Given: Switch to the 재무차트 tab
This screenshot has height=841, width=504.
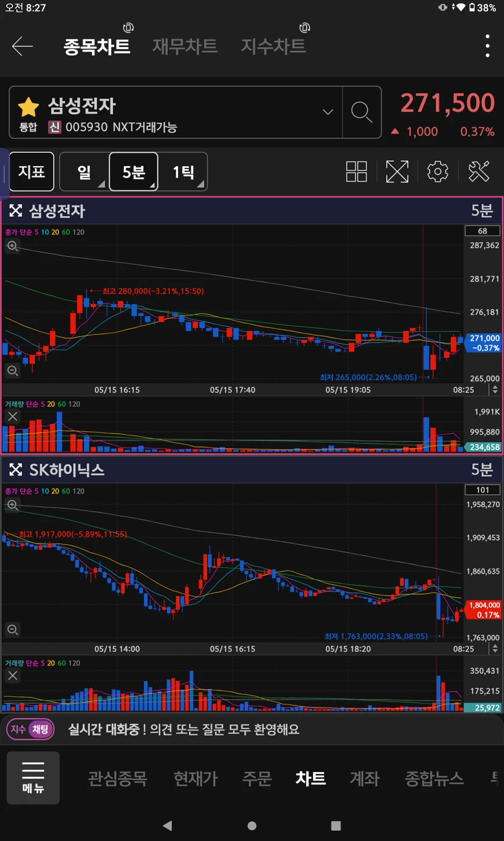Looking at the screenshot, I should coord(185,47).
